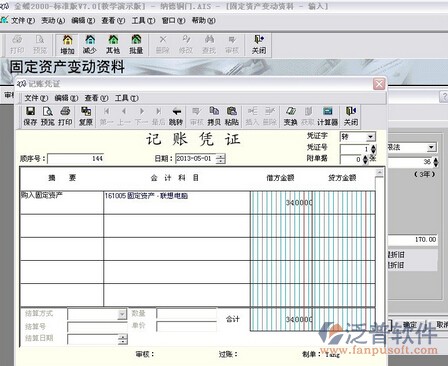This screenshot has height=366, width=448.
Task: Click the 减少 reduce asset icon
Action: pyautogui.click(x=90, y=45)
